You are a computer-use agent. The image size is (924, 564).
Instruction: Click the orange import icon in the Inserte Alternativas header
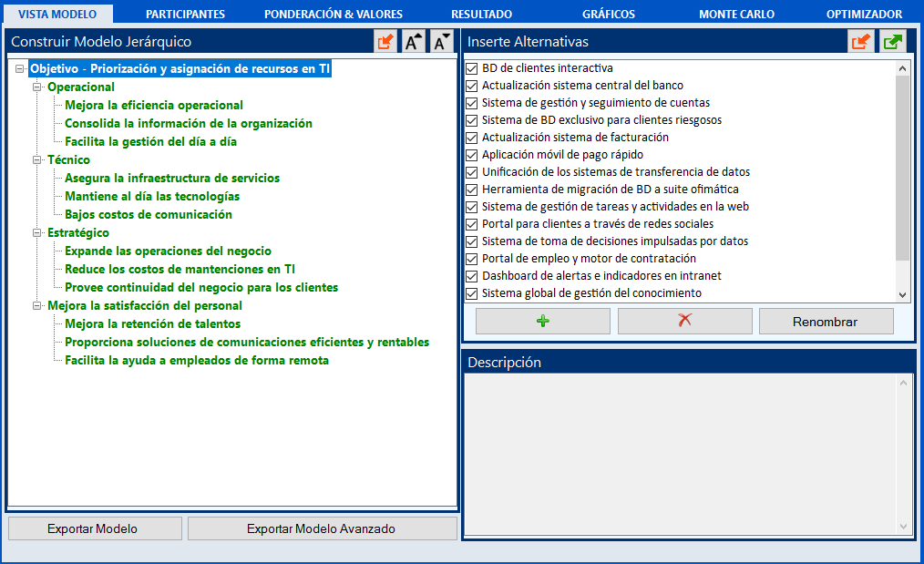[x=861, y=42]
